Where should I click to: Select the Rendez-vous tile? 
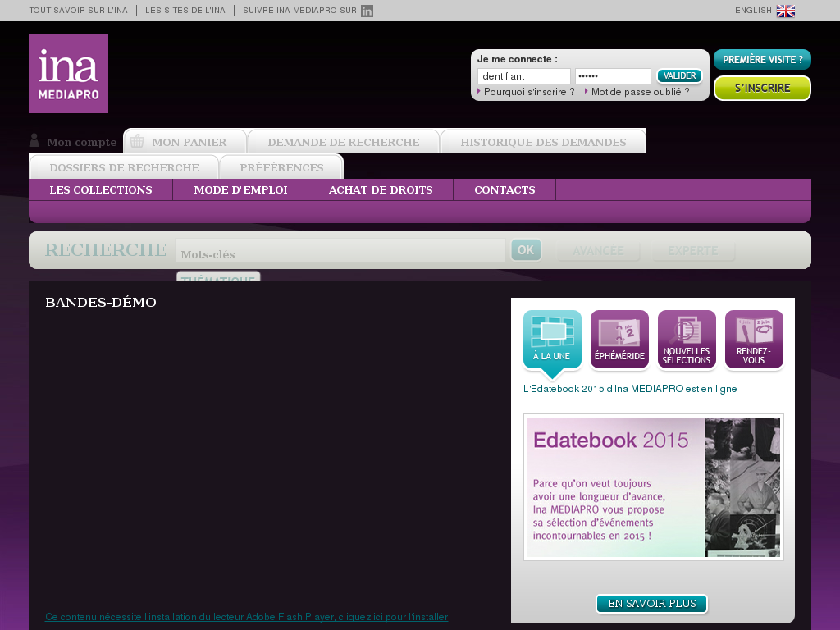[x=755, y=339]
